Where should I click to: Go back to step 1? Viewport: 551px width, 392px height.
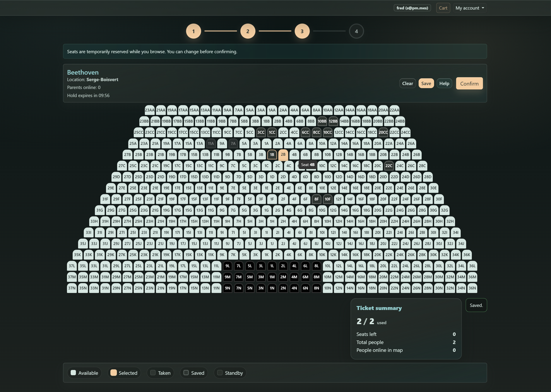coord(193,31)
